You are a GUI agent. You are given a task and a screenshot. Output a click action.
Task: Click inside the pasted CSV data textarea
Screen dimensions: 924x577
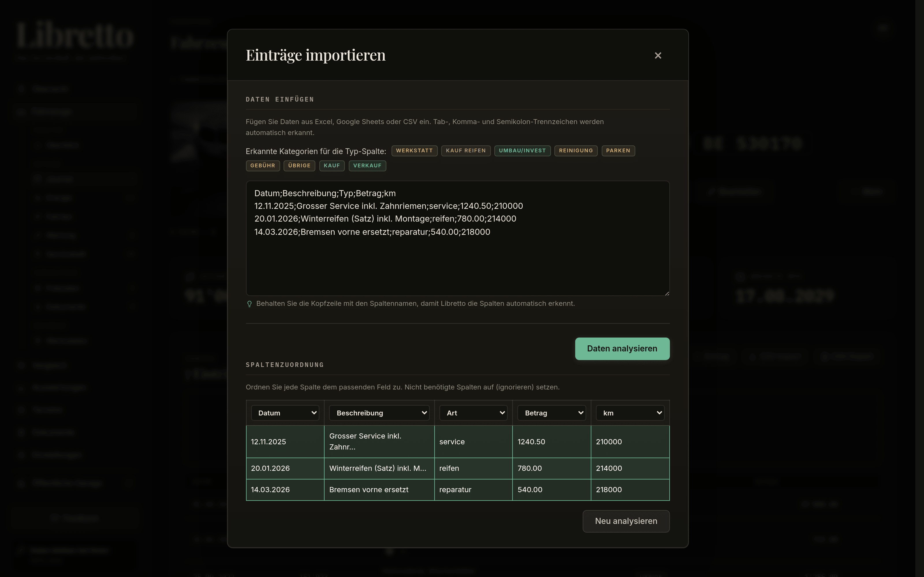click(x=457, y=238)
